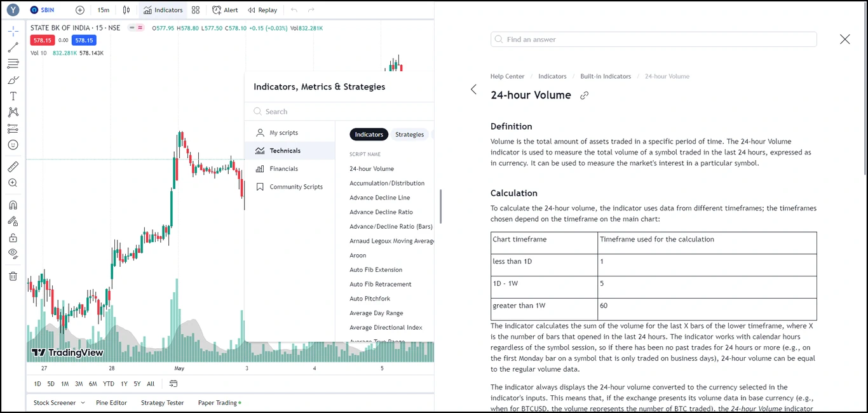Copy the 24-hour Volume article link icon
The width and height of the screenshot is (868, 413).
[585, 95]
